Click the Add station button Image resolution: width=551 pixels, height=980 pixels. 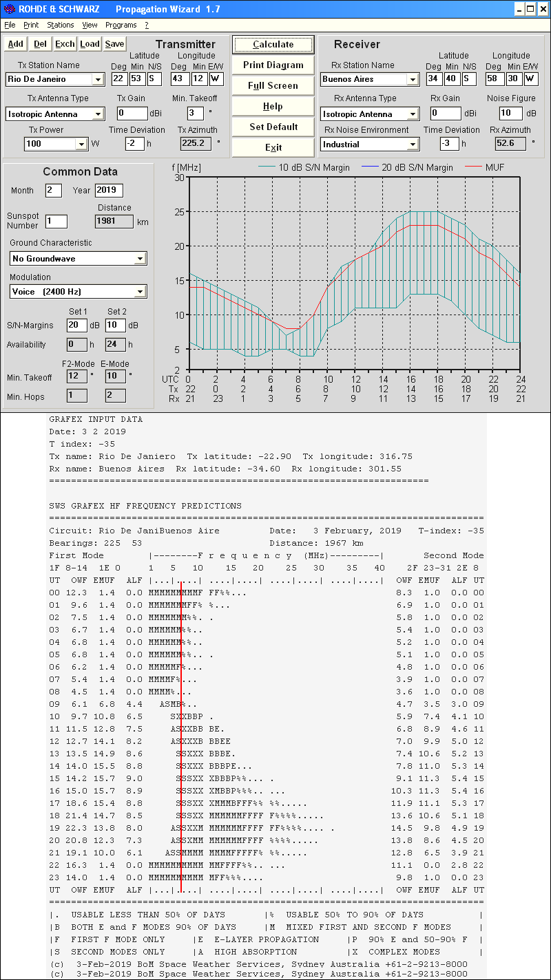click(16, 44)
